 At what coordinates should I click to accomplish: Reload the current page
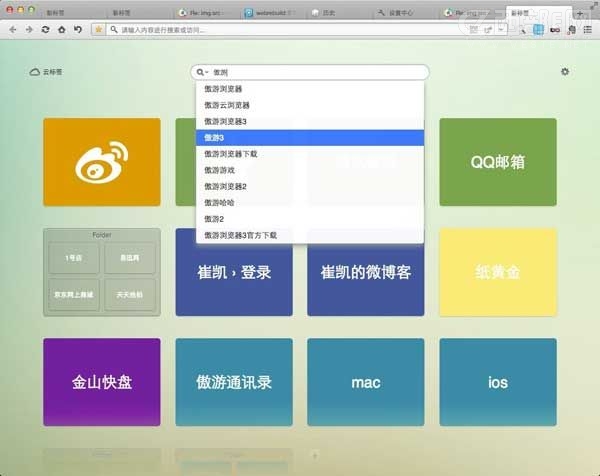pyautogui.click(x=45, y=30)
